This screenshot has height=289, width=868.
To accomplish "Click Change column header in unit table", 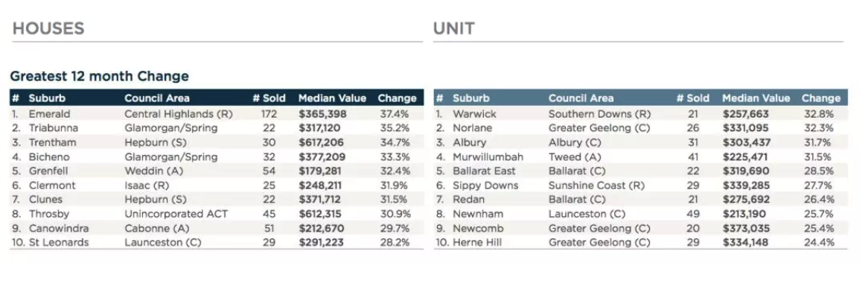I will tap(821, 98).
